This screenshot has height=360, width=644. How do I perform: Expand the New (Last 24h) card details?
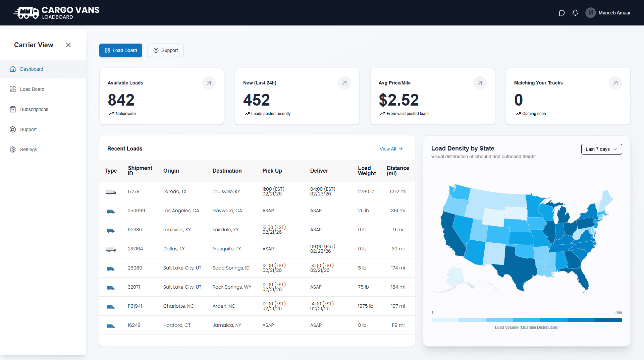coord(344,83)
